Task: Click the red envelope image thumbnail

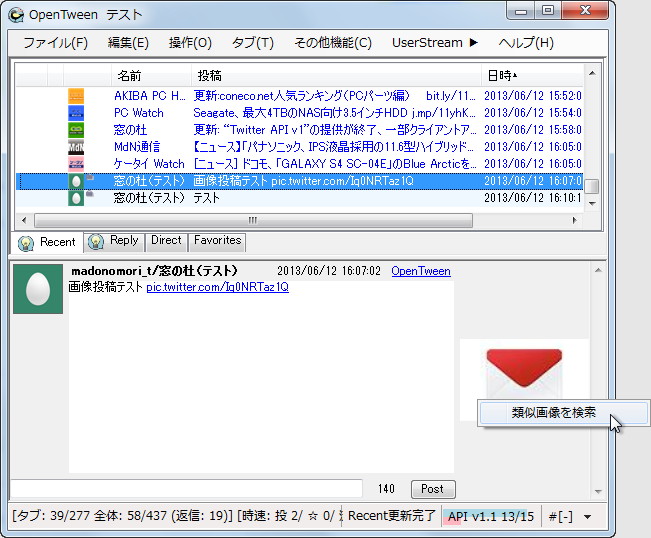Action: click(524, 372)
